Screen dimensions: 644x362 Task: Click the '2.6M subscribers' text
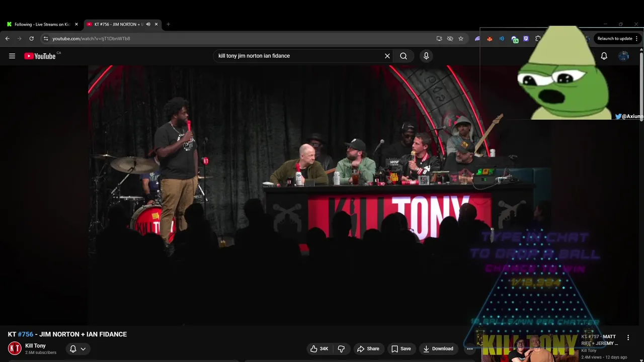coord(41,353)
